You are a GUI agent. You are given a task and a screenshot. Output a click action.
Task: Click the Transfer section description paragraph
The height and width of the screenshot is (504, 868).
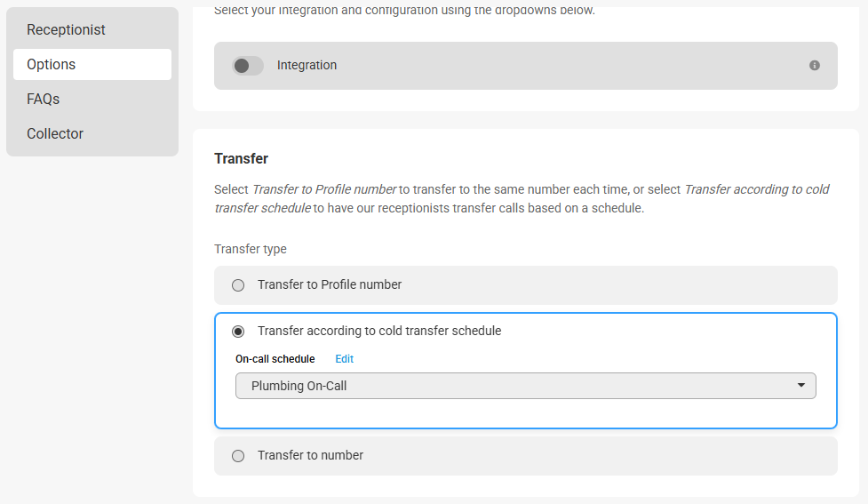point(522,199)
